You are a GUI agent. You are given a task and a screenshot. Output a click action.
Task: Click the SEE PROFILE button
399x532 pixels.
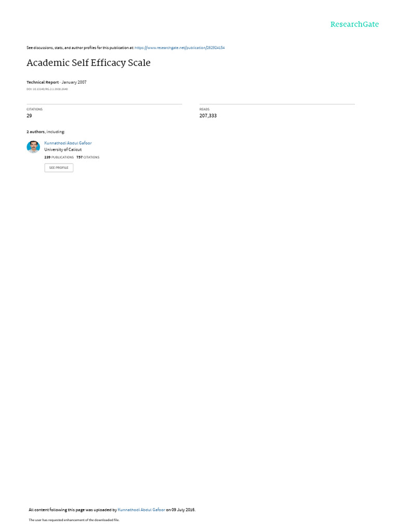(x=59, y=168)
